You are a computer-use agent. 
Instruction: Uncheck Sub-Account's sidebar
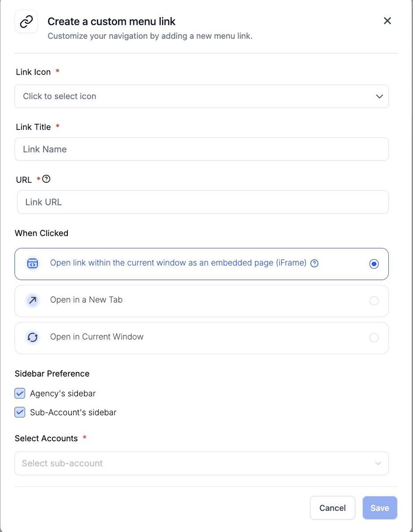point(19,412)
